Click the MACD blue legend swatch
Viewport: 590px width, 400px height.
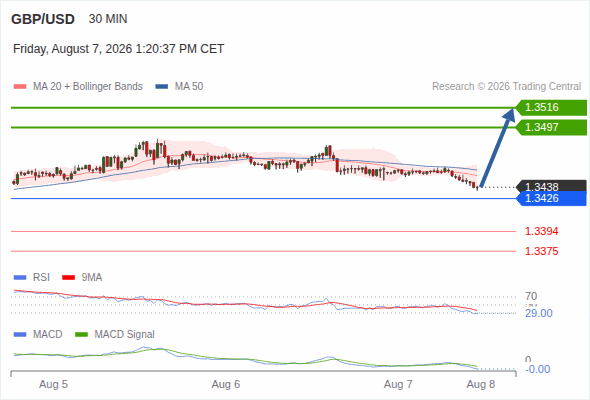click(20, 335)
